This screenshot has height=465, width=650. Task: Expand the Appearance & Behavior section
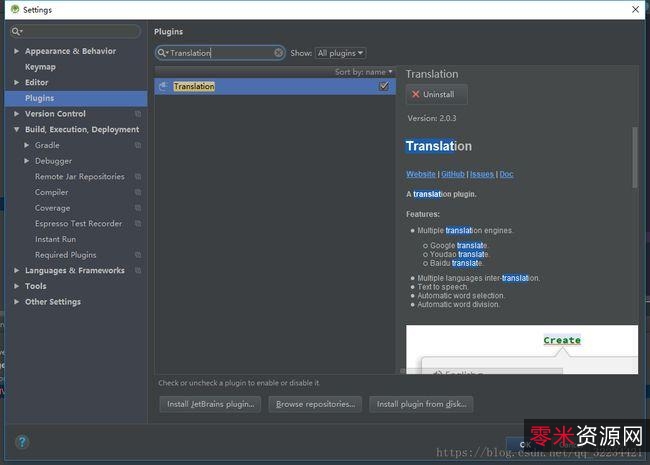(x=17, y=51)
